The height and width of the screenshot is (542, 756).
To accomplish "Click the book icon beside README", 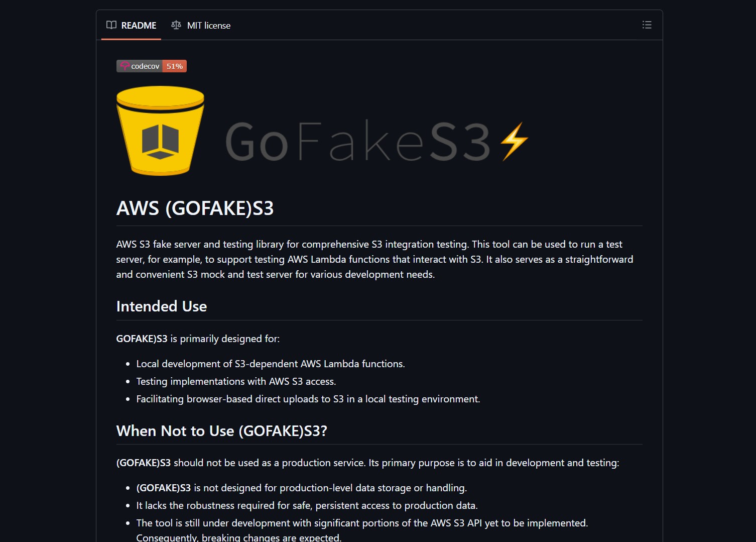I will click(x=111, y=25).
